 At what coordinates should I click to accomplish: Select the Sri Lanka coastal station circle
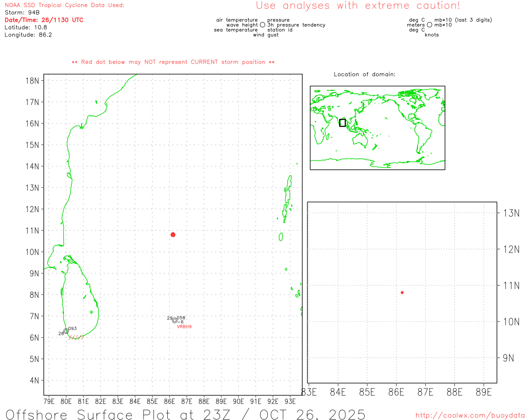pos(66,331)
